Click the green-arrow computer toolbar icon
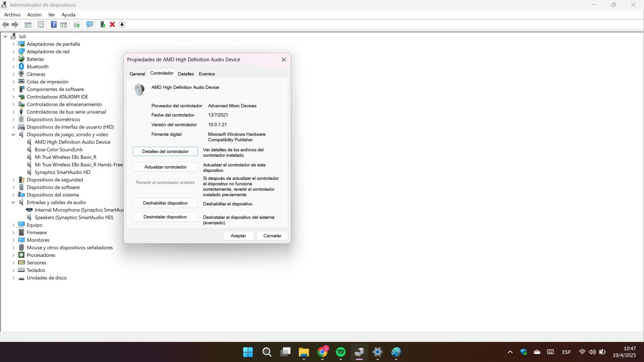This screenshot has width=644, height=362. click(103, 24)
